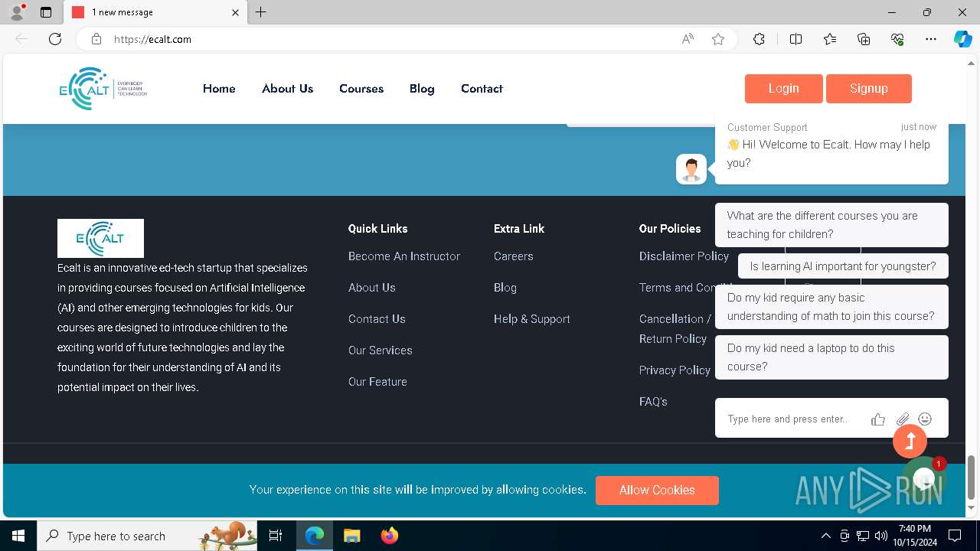The width and height of the screenshot is (980, 551).
Task: Open File Explorer on taskbar
Action: point(351,536)
